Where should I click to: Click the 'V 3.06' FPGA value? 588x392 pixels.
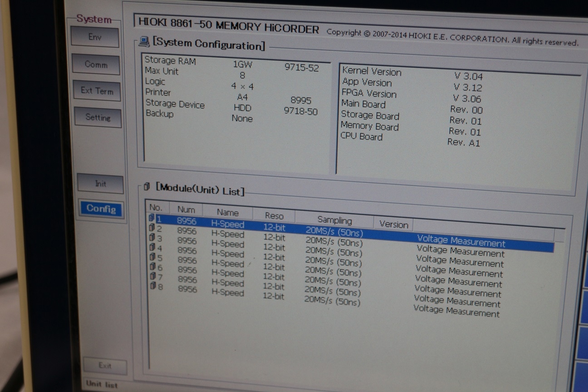[467, 99]
